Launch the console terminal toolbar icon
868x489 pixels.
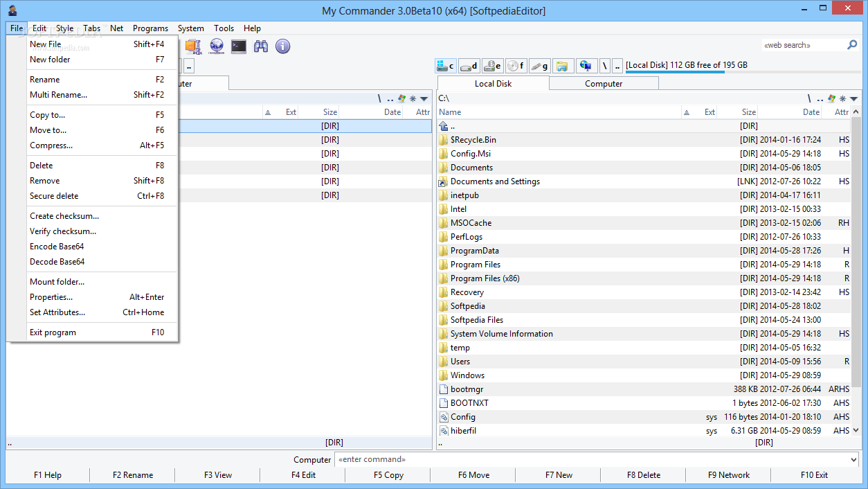(238, 46)
